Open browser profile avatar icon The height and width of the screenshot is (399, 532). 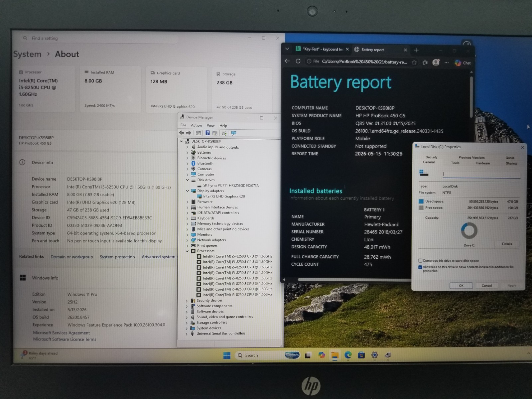[436, 62]
